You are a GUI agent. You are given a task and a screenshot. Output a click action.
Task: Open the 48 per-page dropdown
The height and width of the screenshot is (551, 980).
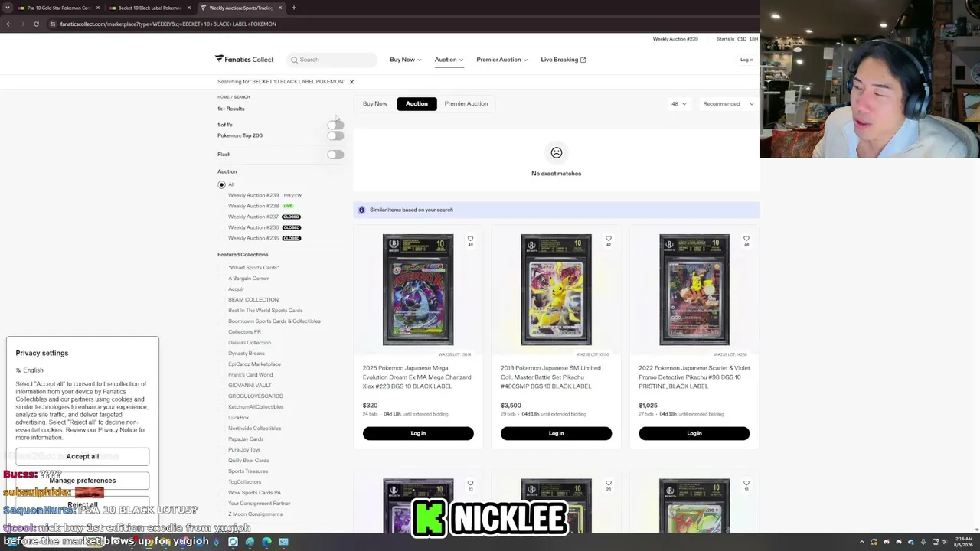click(x=678, y=104)
